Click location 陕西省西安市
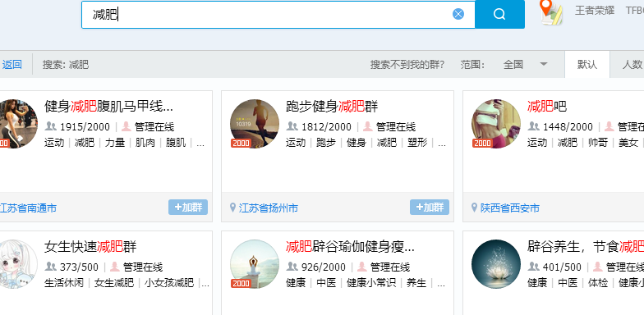This screenshot has width=644, height=315. pos(510,208)
